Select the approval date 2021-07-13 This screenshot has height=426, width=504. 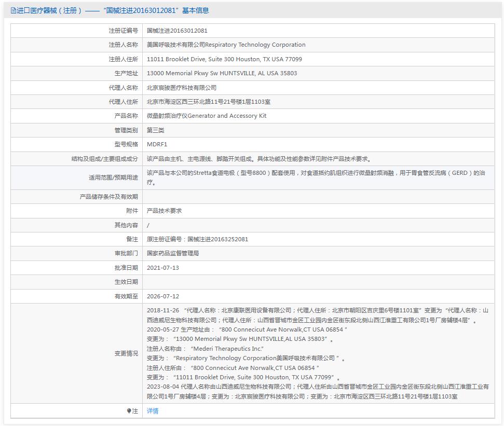click(163, 268)
